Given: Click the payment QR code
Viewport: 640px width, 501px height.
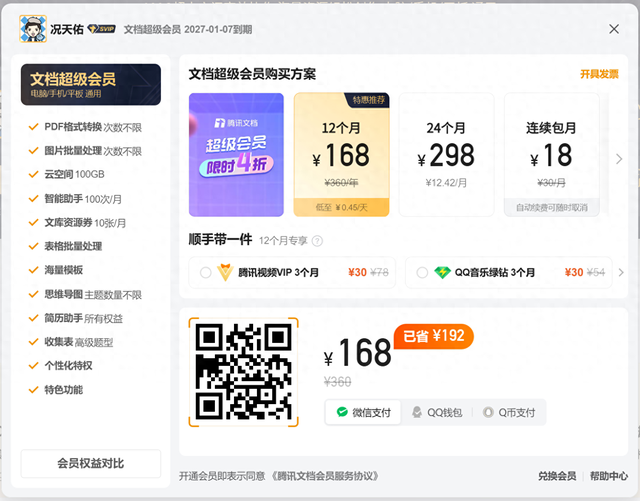Looking at the screenshot, I should (244, 372).
